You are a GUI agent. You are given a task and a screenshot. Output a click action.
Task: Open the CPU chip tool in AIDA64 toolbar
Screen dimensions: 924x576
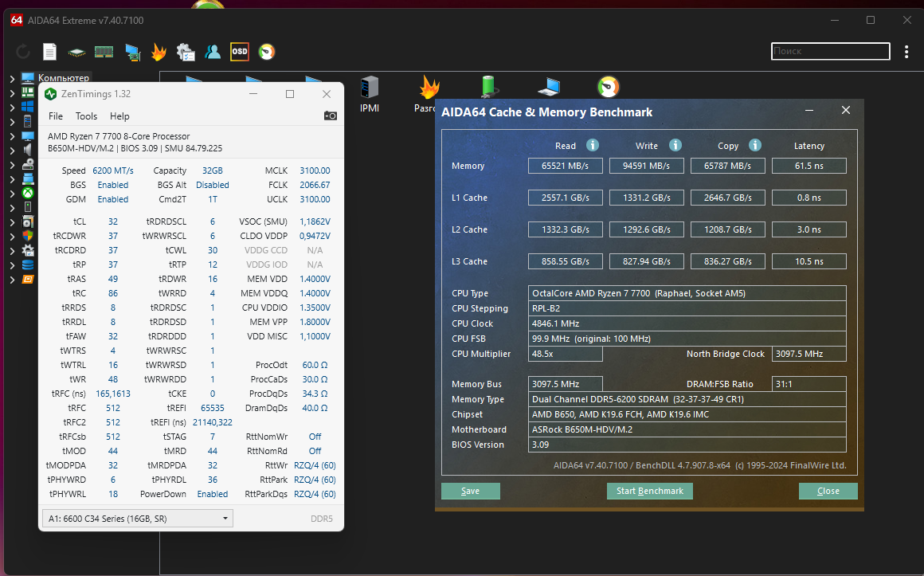click(76, 53)
